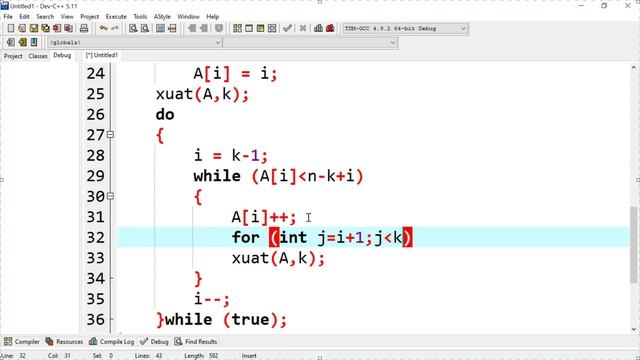
Task: Click the Rebuild All toolbar icon
Action: click(272, 28)
